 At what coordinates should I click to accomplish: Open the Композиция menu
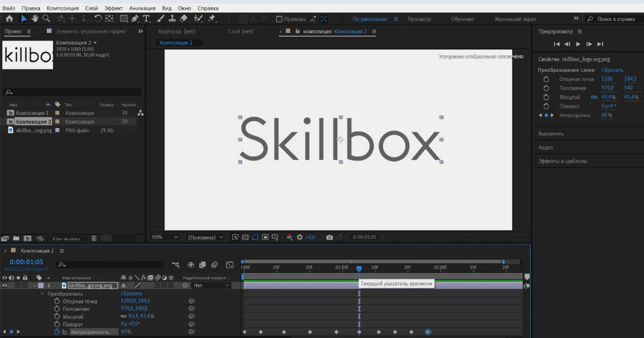62,8
